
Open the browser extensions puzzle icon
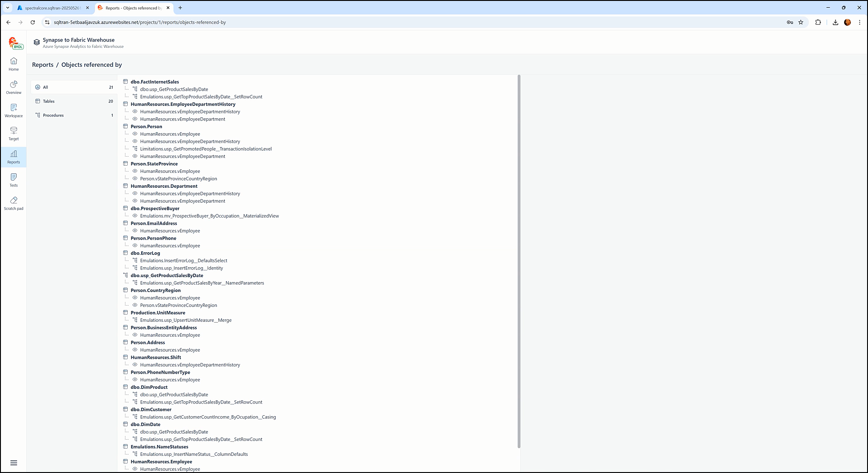pos(818,22)
